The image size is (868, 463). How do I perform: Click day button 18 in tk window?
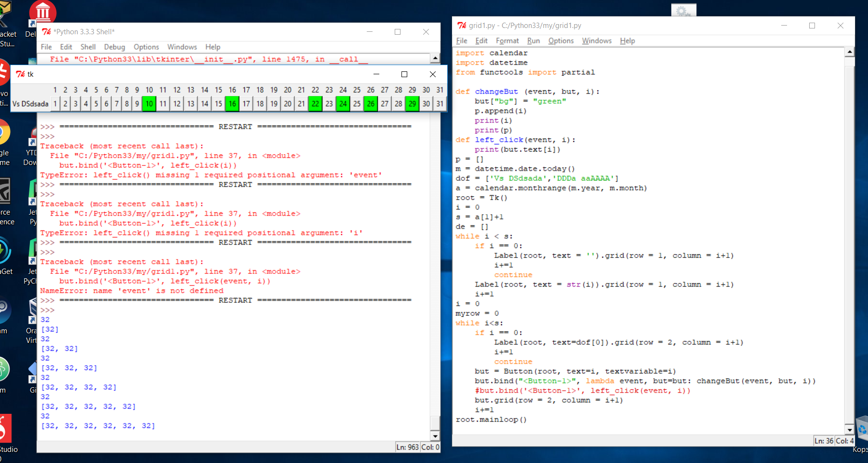[260, 104]
